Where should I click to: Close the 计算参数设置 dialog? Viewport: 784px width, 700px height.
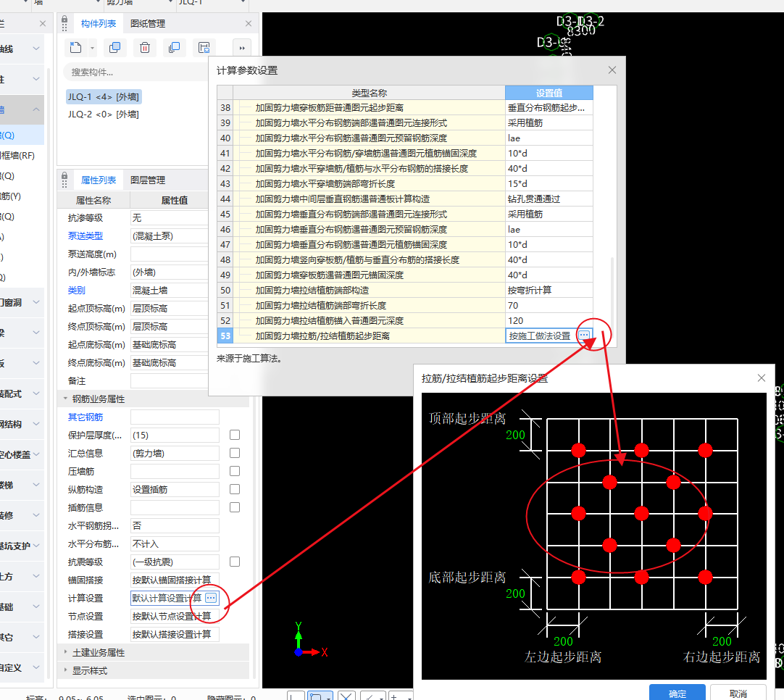612,70
